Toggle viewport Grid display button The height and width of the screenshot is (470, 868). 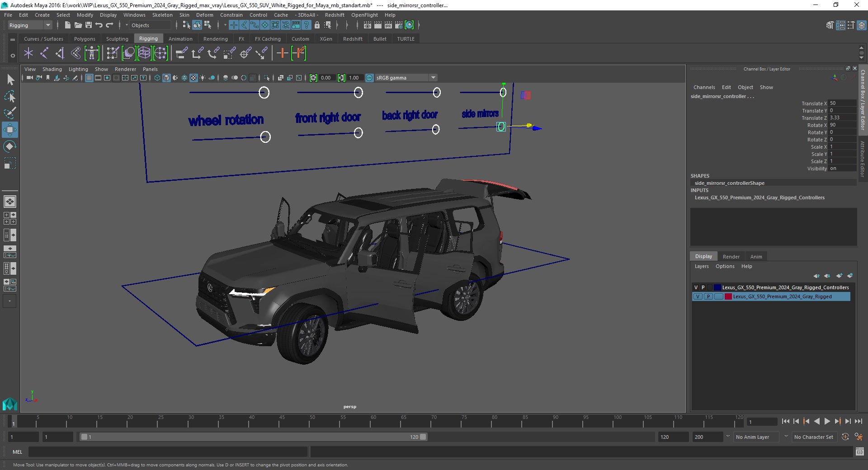pos(89,78)
